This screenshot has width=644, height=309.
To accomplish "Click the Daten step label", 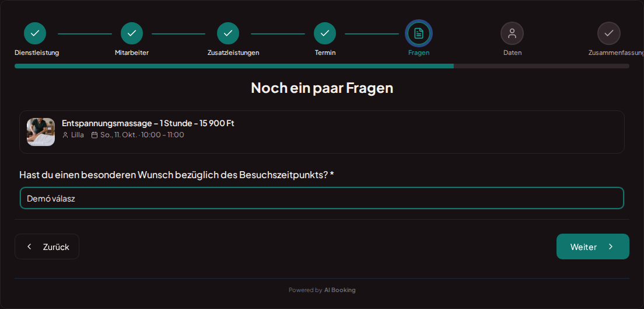I will (513, 53).
